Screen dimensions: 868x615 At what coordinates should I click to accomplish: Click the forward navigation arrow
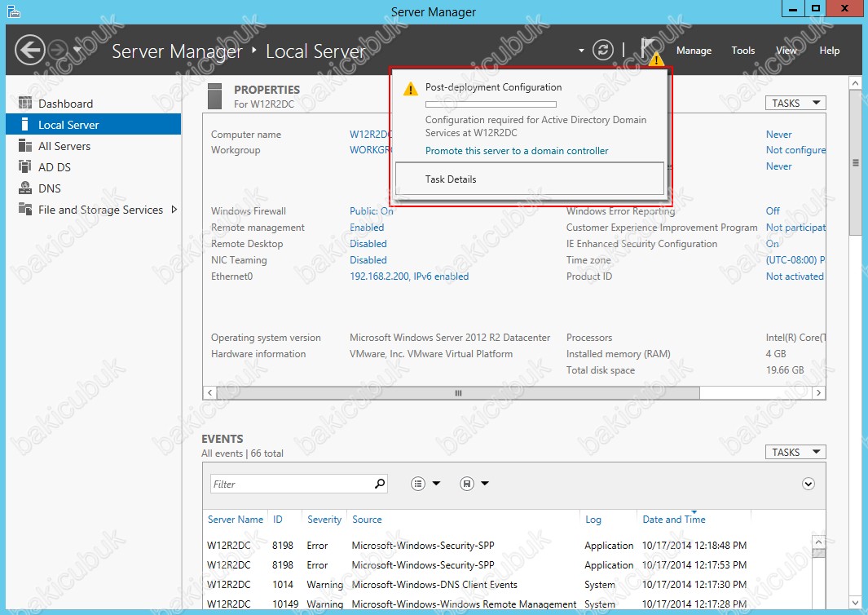coord(58,50)
